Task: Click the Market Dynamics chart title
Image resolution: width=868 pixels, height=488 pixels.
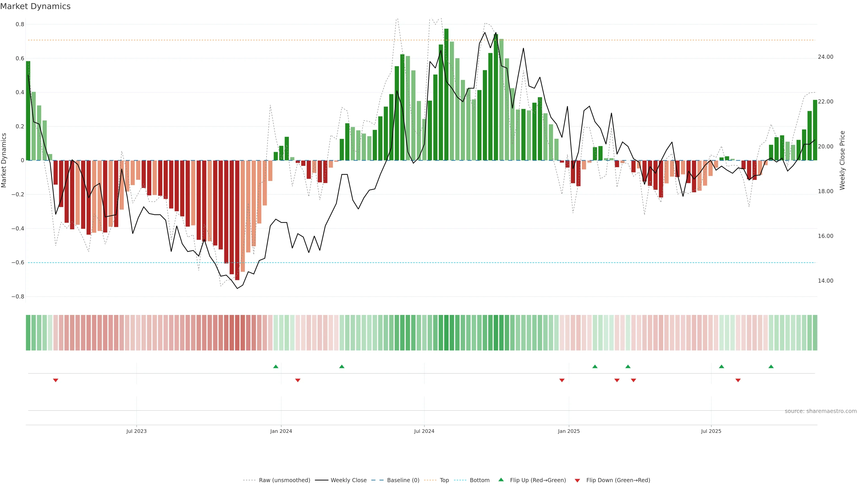Action: (x=35, y=6)
